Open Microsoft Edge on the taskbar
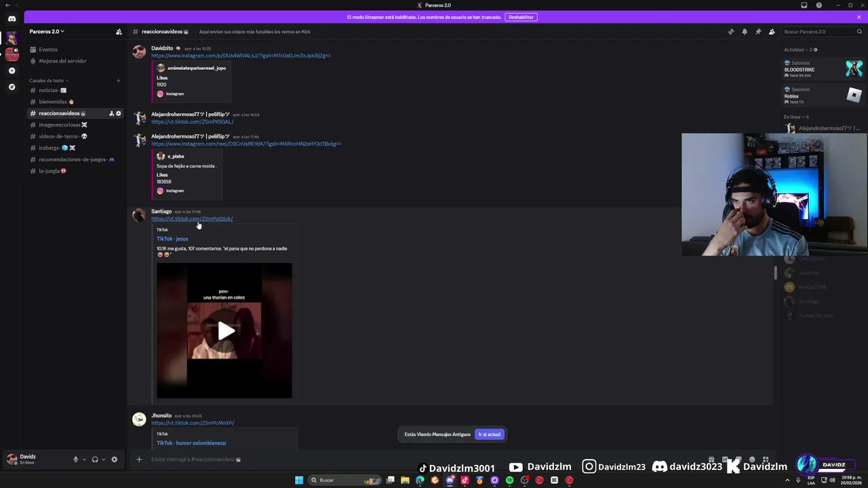868x488 pixels. [420, 480]
